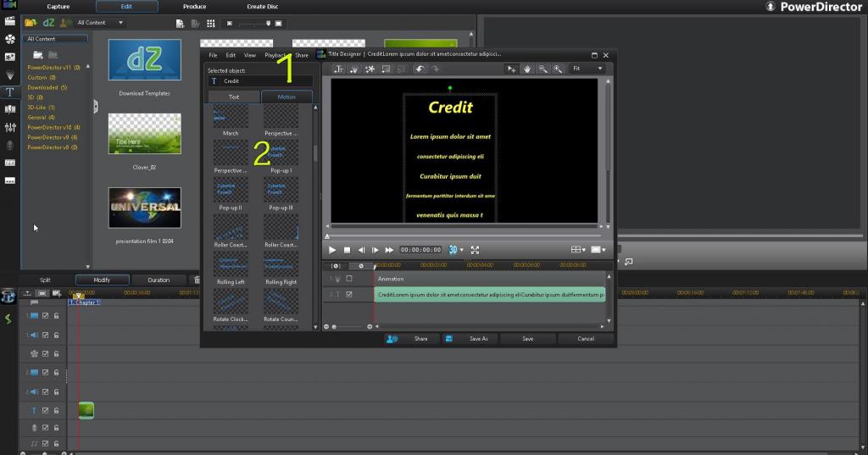Lock the title track padlock
The width and height of the screenshot is (868, 455).
click(x=56, y=411)
